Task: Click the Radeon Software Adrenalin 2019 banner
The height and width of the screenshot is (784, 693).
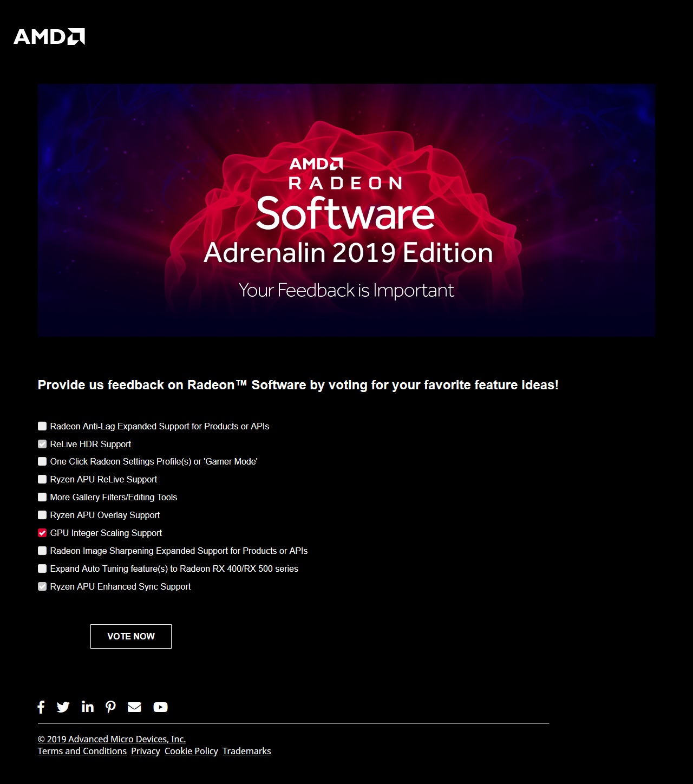Action: (346, 210)
